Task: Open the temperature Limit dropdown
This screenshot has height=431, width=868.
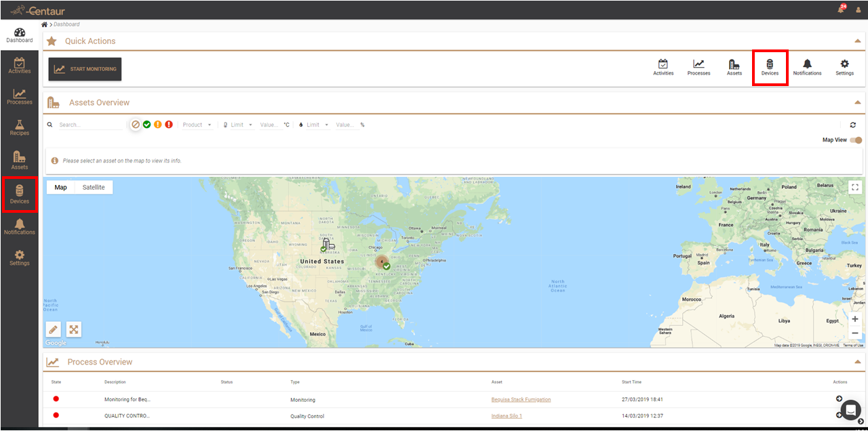Action: [241, 125]
